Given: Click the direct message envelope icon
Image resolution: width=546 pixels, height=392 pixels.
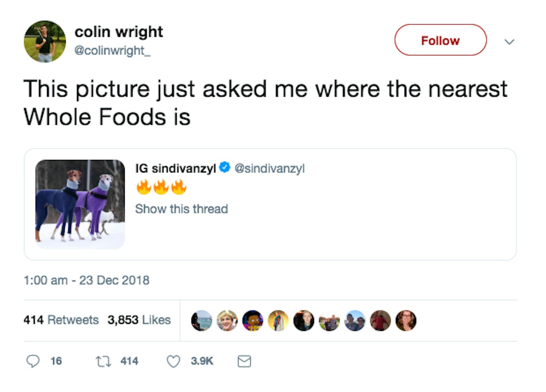Looking at the screenshot, I should click(x=244, y=361).
